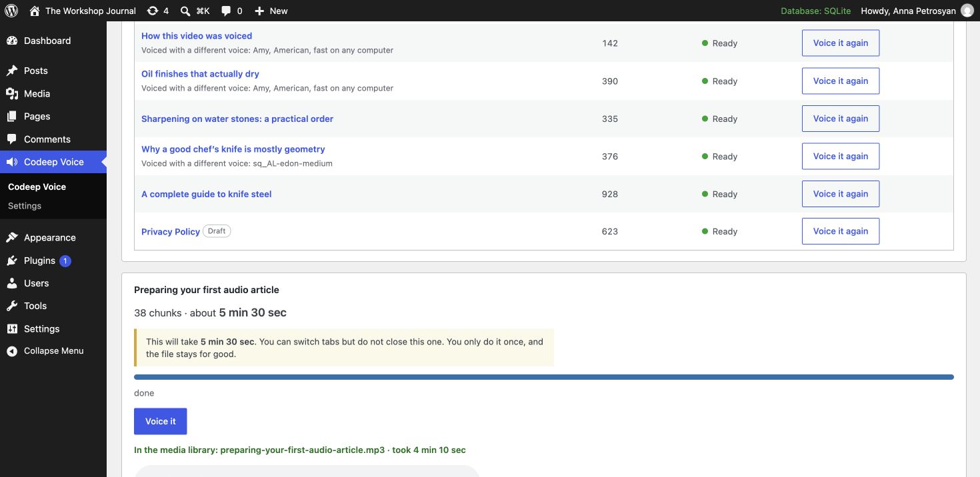This screenshot has width=980, height=477.
Task: Click the Draft badge beside Privacy Policy
Action: [x=217, y=231]
